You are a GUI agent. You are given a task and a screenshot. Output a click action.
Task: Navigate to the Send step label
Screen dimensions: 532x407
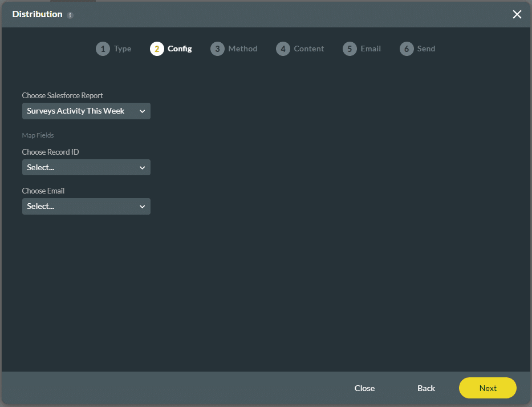pyautogui.click(x=426, y=49)
